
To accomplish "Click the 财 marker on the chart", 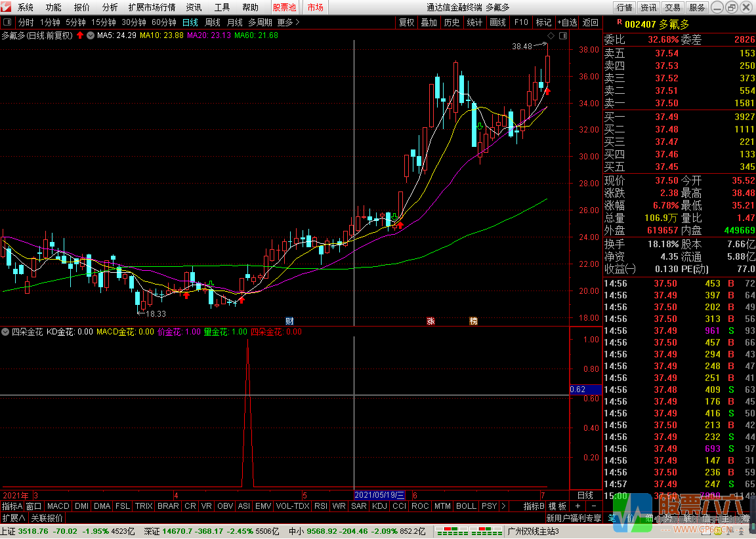I will (x=289, y=321).
